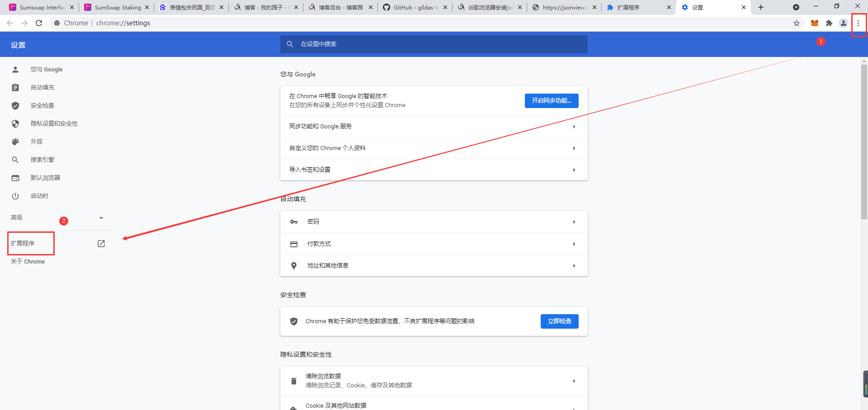Image resolution: width=868 pixels, height=410 pixels.
Task: Click the 清除浏览数据 trash icon
Action: (x=294, y=381)
